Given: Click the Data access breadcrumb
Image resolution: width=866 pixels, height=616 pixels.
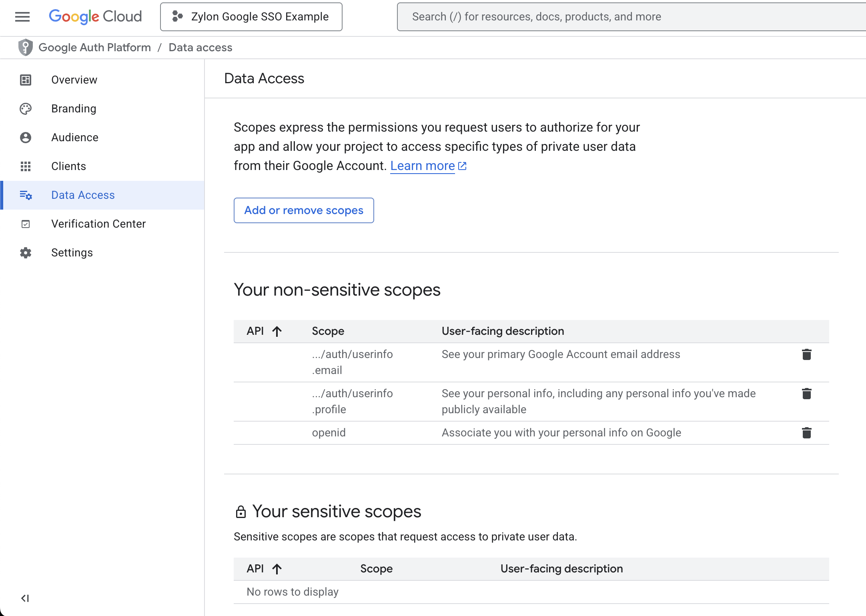Looking at the screenshot, I should tap(200, 47).
